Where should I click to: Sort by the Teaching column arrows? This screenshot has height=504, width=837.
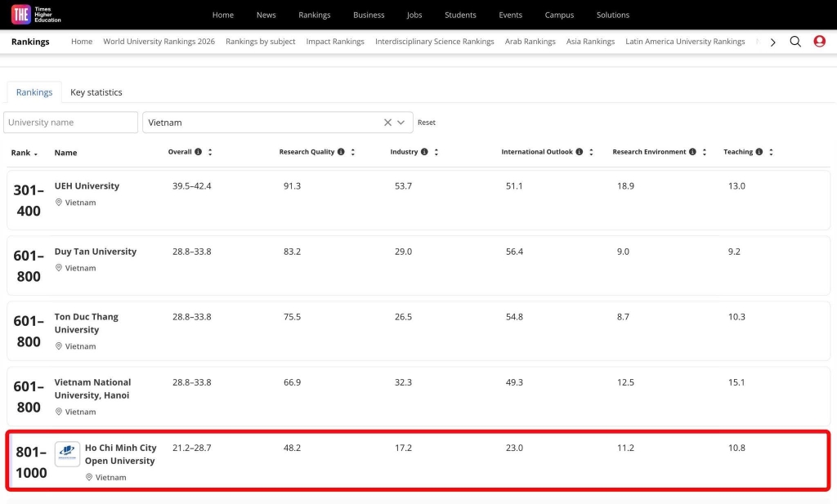(x=771, y=152)
